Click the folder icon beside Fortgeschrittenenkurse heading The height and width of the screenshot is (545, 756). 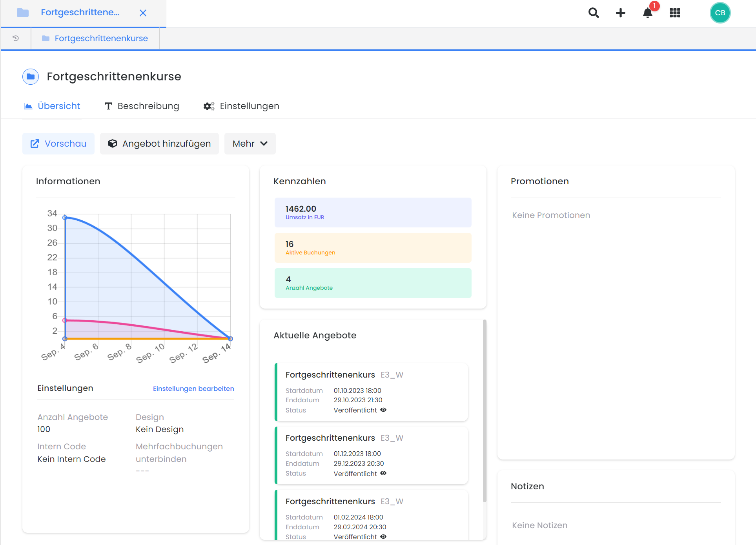pyautogui.click(x=31, y=76)
